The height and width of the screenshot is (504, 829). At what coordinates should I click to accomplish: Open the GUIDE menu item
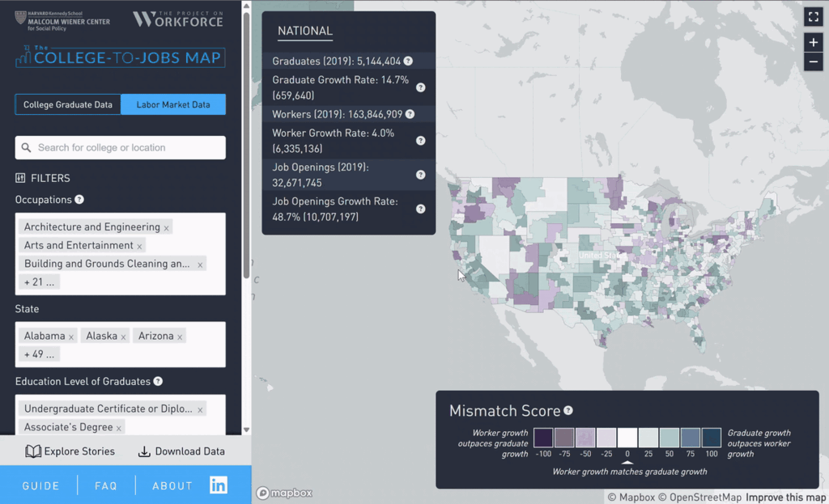pos(40,485)
